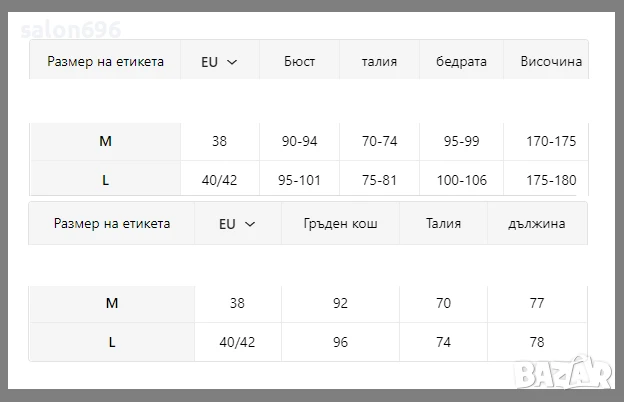The image size is (624, 402).
Task: Select the 96 chest measurement cell
Action: coord(340,341)
